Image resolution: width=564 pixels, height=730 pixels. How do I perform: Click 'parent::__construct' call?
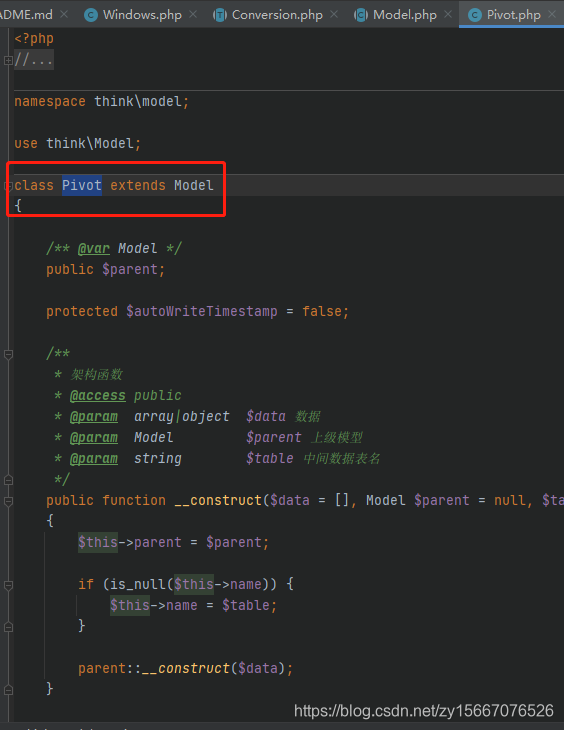point(154,669)
